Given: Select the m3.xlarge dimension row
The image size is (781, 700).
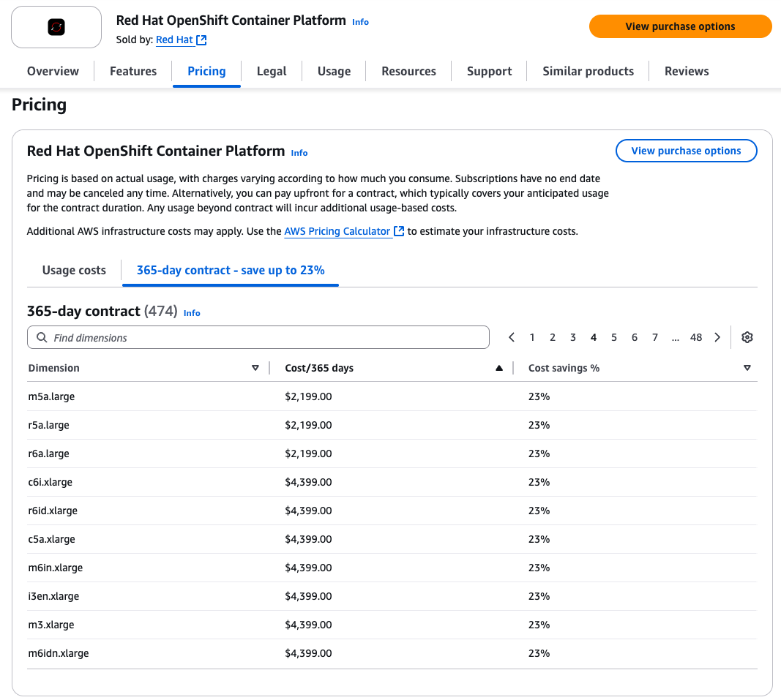Looking at the screenshot, I should (392, 625).
